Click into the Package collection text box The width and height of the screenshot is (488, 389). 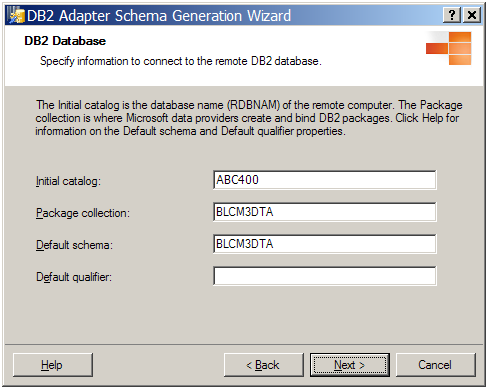(x=324, y=212)
